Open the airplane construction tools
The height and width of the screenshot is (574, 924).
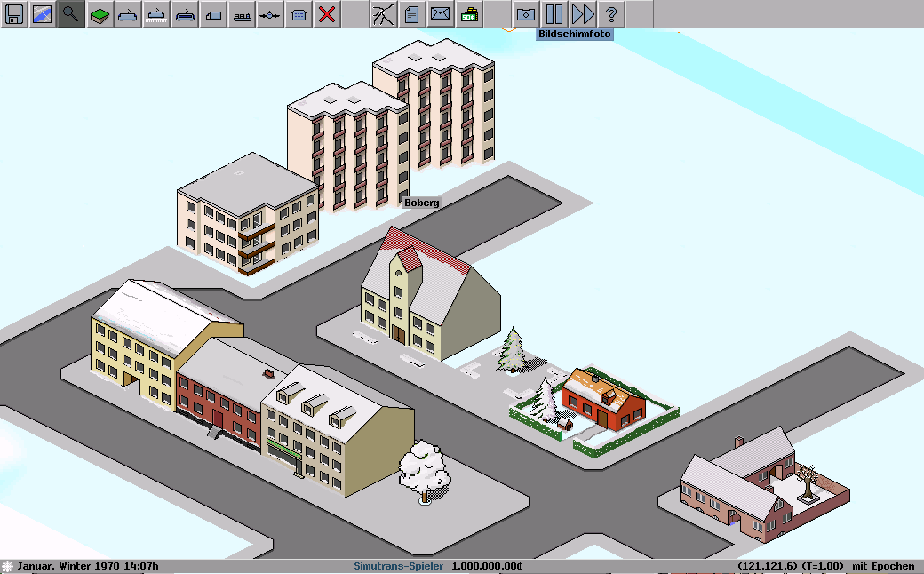pos(270,14)
